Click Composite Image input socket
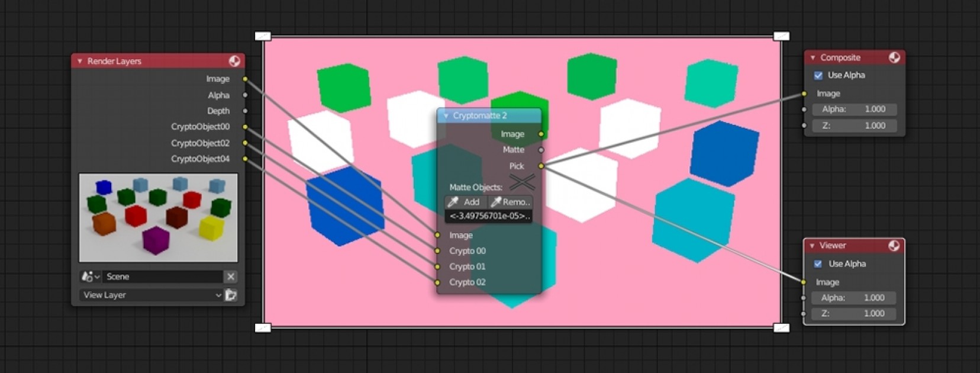This screenshot has width=980, height=373. pyautogui.click(x=804, y=94)
